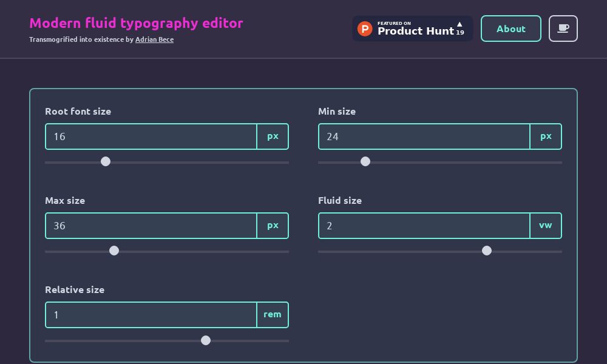Click the Buy Me a Coffee cup icon
The width and height of the screenshot is (607, 364).
563,29
